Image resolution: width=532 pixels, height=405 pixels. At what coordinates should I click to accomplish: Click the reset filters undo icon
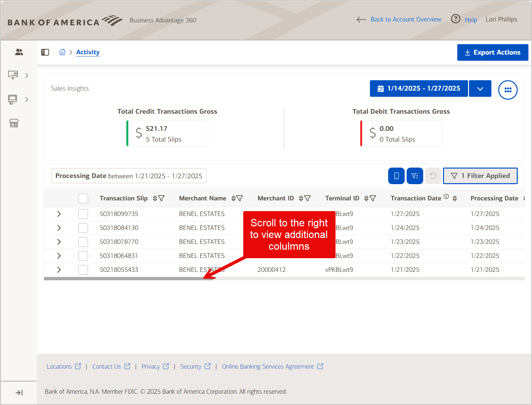(x=433, y=176)
